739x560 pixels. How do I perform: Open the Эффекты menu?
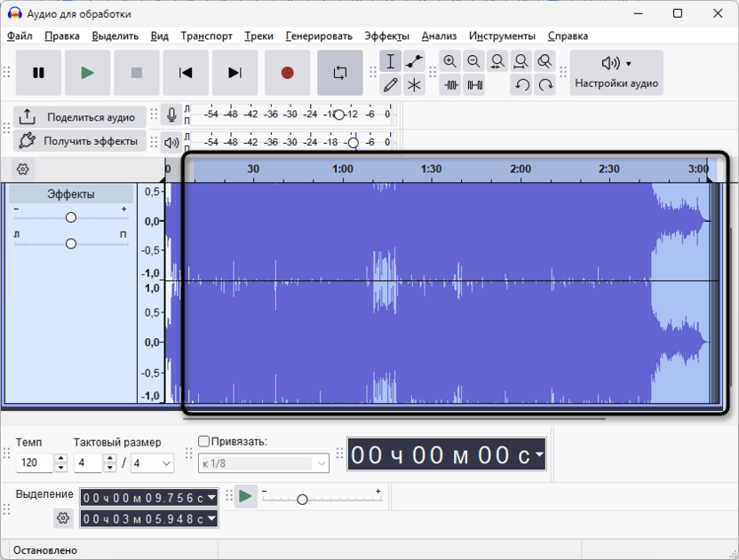[x=386, y=36]
